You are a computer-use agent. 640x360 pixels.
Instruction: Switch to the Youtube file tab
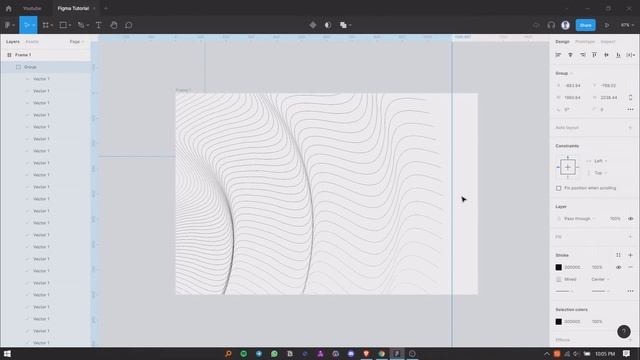(x=32, y=8)
